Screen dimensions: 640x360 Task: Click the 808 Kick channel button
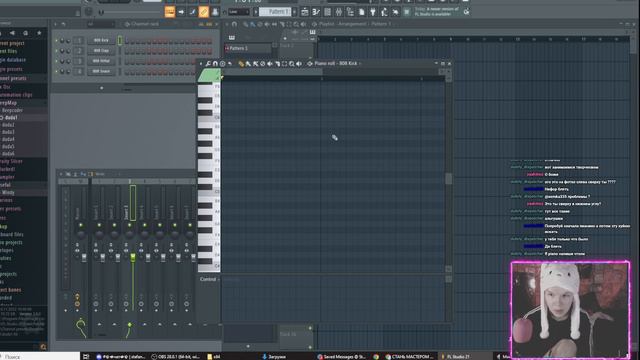pos(101,40)
